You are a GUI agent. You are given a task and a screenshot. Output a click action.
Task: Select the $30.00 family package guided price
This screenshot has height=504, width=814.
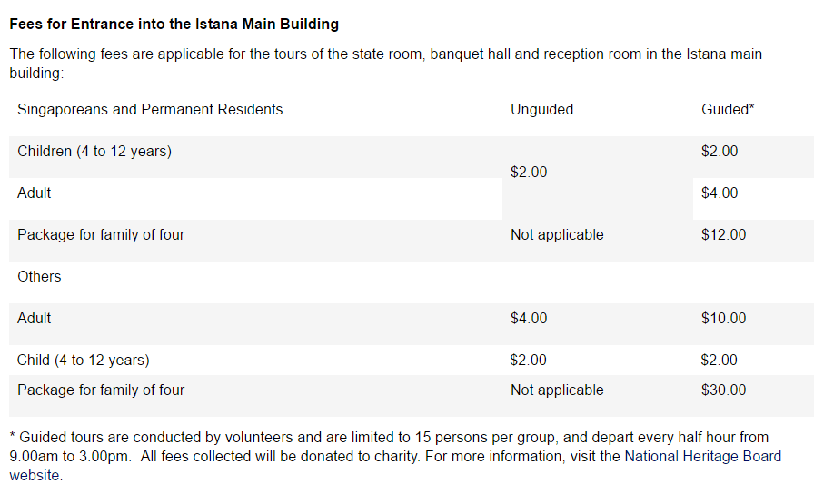click(x=723, y=390)
